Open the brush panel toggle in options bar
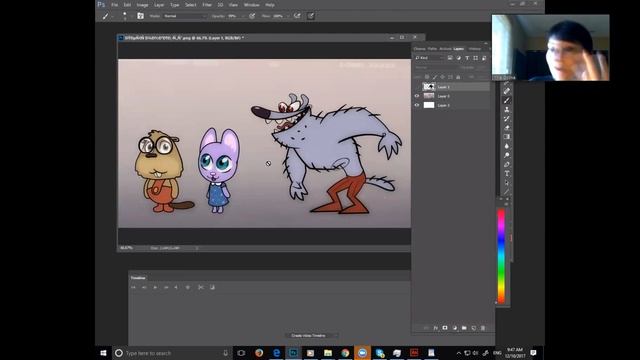 140,16
